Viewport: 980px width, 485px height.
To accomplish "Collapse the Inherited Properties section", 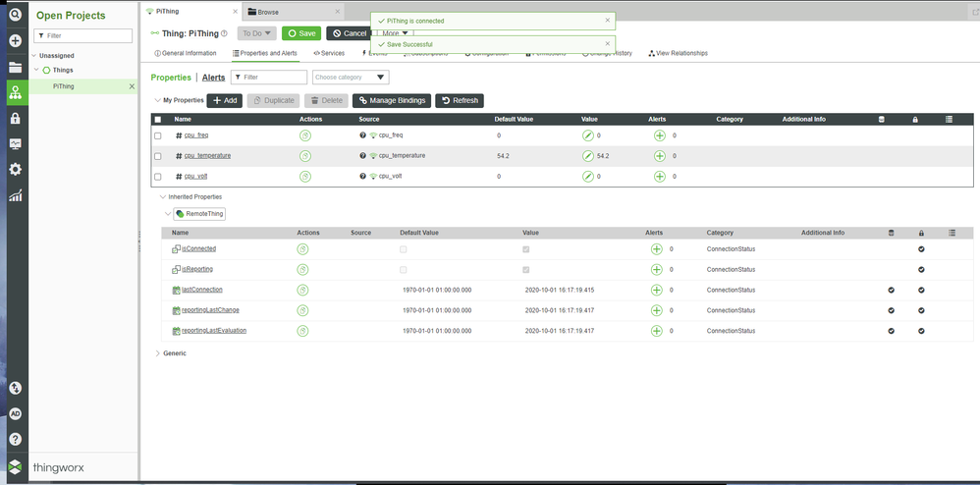I will click(x=163, y=196).
